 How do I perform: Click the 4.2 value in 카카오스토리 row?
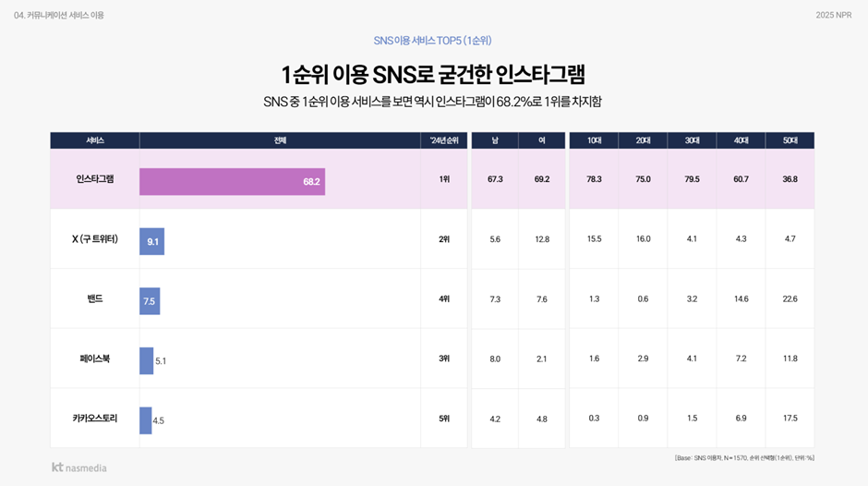tap(495, 419)
